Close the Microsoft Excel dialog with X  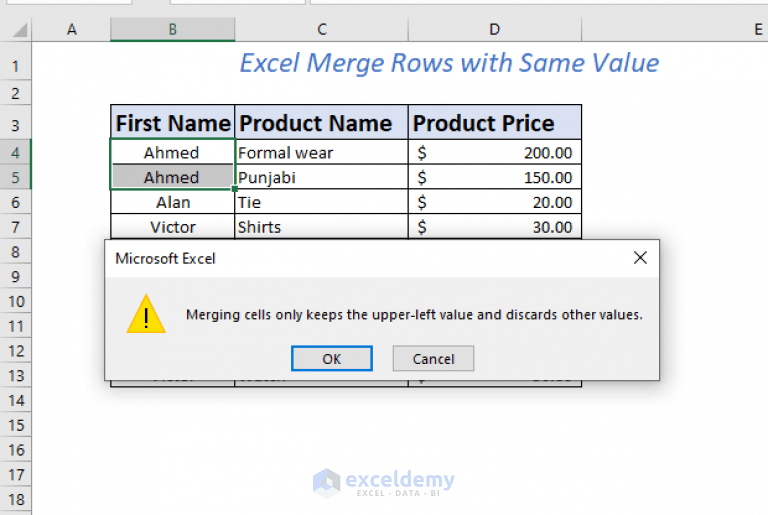[640, 258]
